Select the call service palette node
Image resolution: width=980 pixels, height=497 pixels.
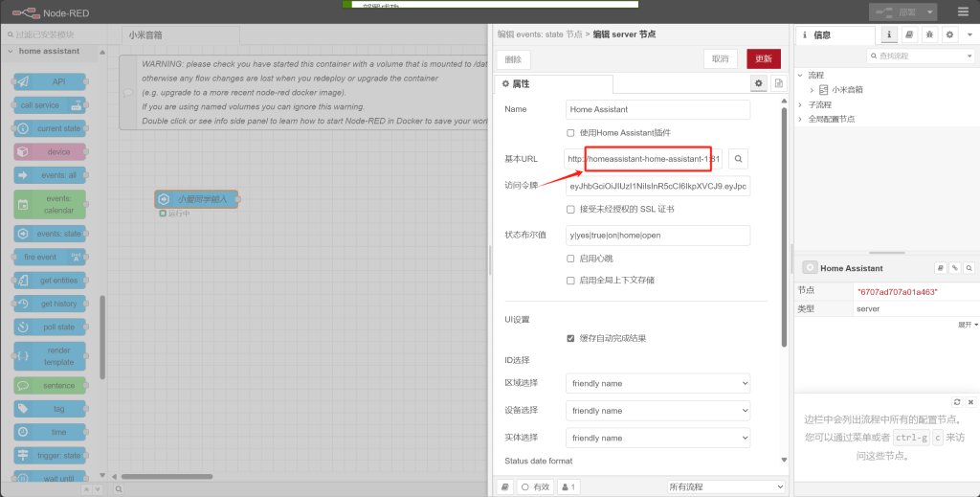click(x=50, y=105)
